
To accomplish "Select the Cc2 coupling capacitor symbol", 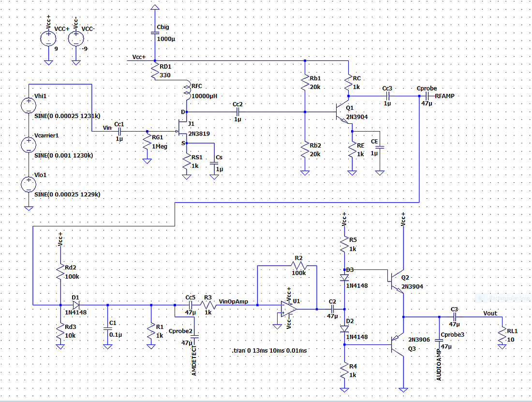I will 237,112.
